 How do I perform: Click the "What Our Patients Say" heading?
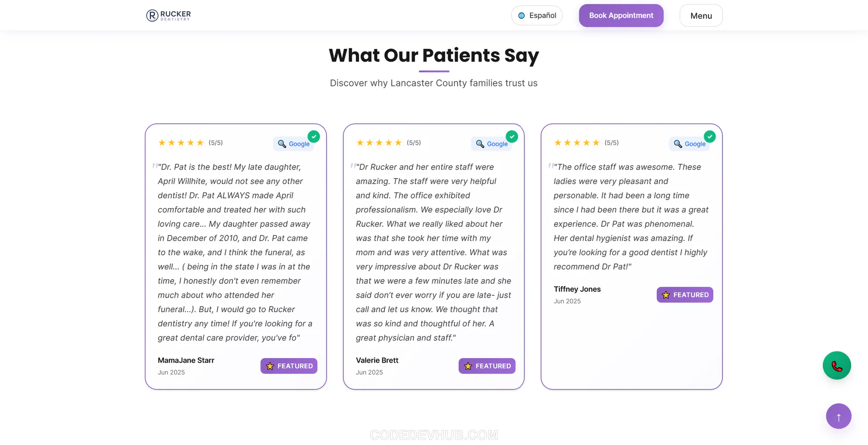[434, 56]
